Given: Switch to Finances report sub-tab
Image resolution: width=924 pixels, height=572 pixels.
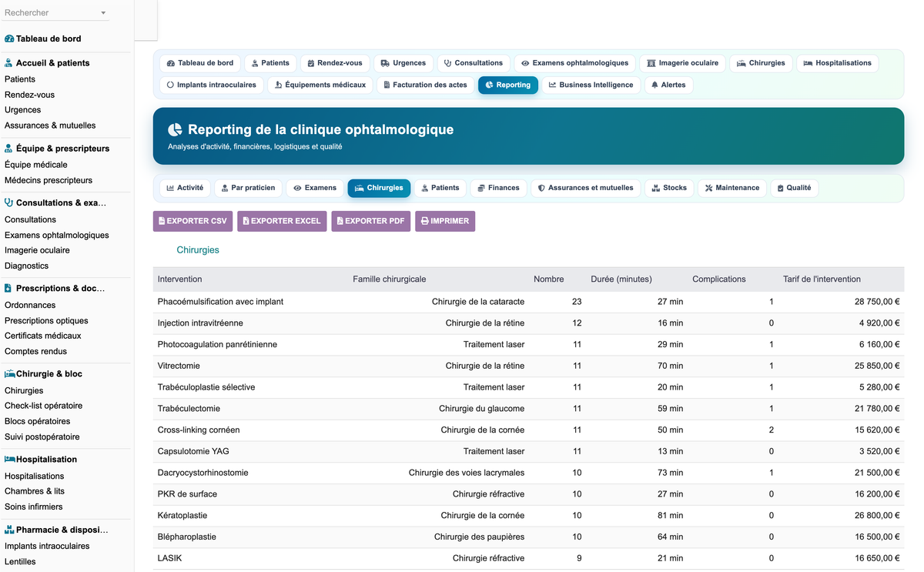Looking at the screenshot, I should click(x=498, y=188).
